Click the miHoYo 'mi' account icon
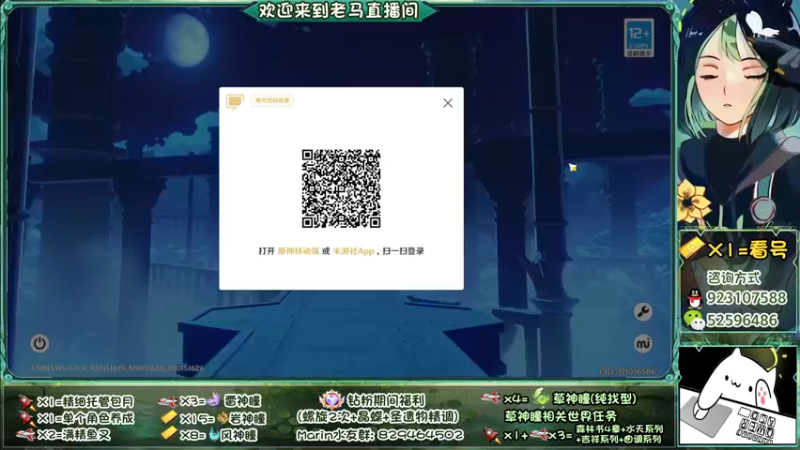The height and width of the screenshot is (450, 800). [643, 344]
